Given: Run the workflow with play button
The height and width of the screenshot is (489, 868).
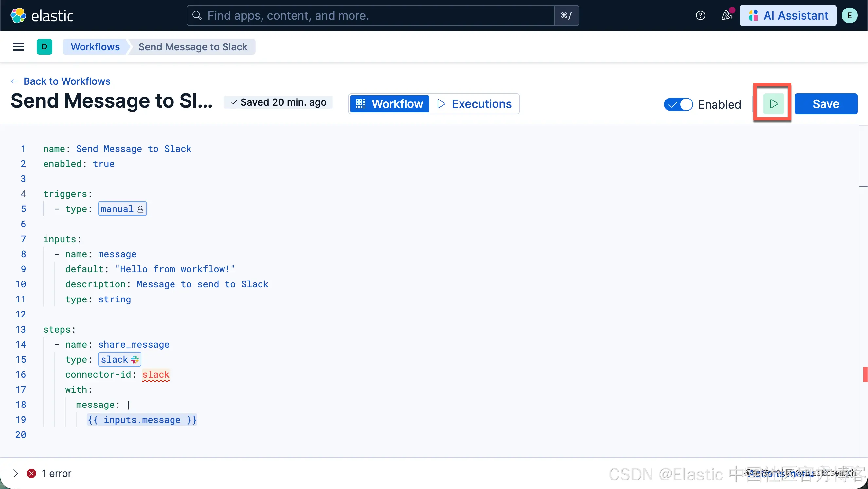Looking at the screenshot, I should click(773, 104).
